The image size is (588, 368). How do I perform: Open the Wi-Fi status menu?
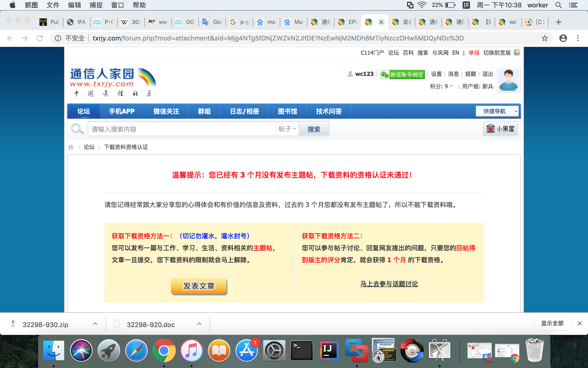(422, 5)
